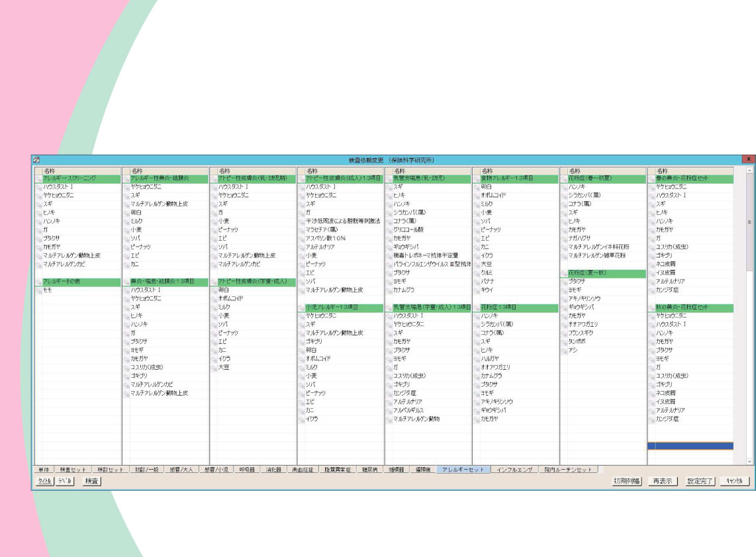Screen dimensions: 756x557
Task: Click the icon next to ナガハグサ
Action: click(564, 238)
